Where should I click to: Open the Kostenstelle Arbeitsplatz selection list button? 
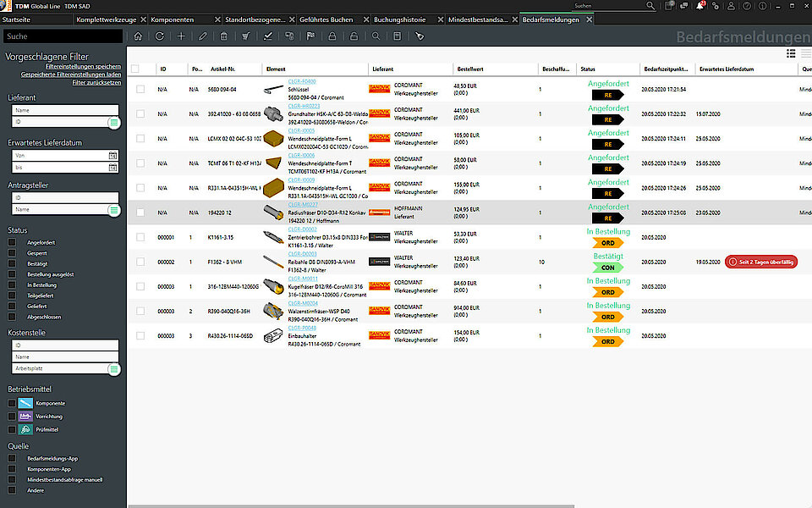(x=114, y=369)
